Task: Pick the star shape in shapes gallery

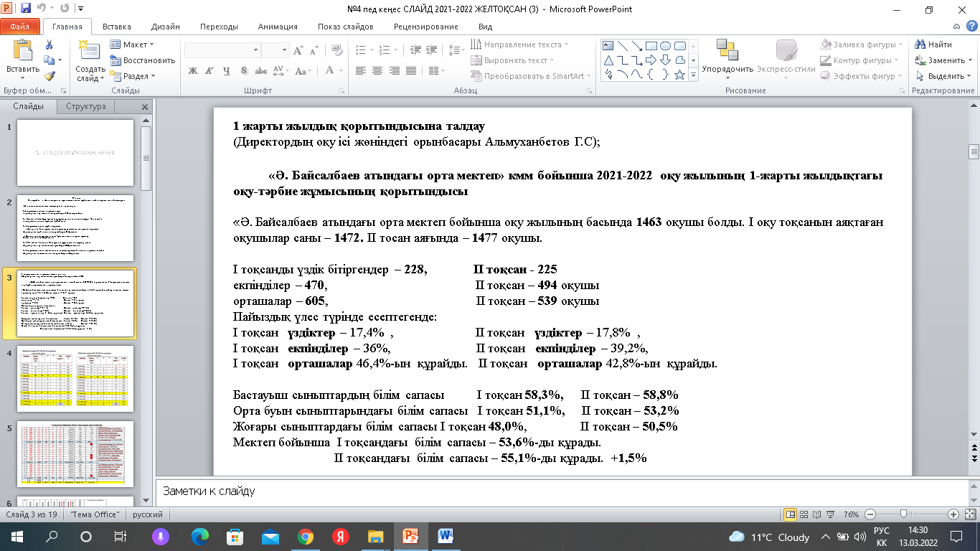Action: (679, 75)
